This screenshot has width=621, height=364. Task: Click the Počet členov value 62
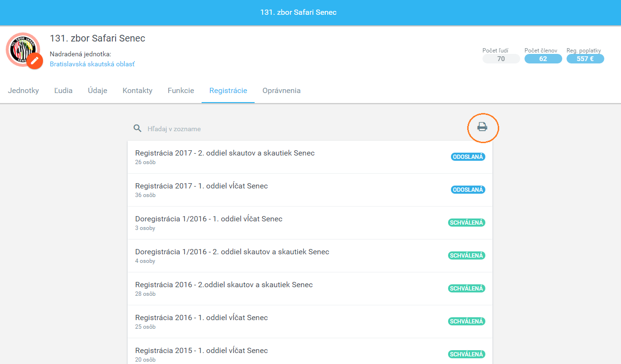tap(543, 59)
